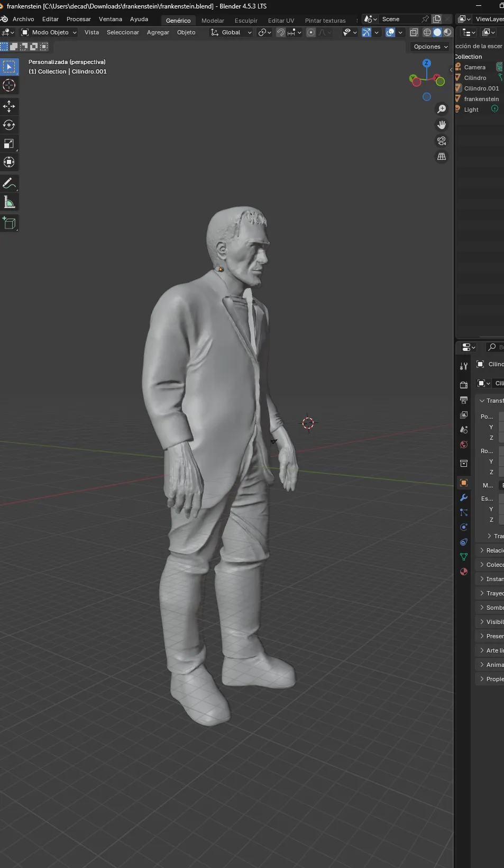This screenshot has width=504, height=868.
Task: Open the Modo Objeto mode dropdown
Action: click(x=49, y=32)
